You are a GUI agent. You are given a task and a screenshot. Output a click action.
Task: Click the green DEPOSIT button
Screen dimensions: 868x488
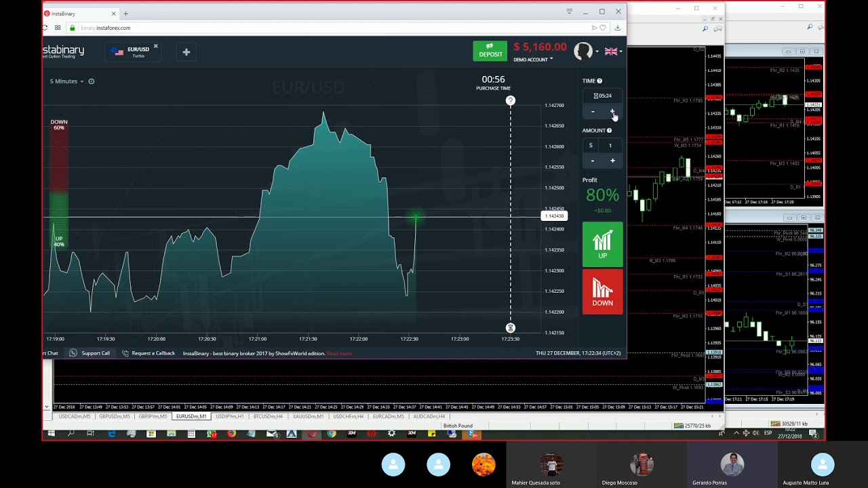click(490, 51)
